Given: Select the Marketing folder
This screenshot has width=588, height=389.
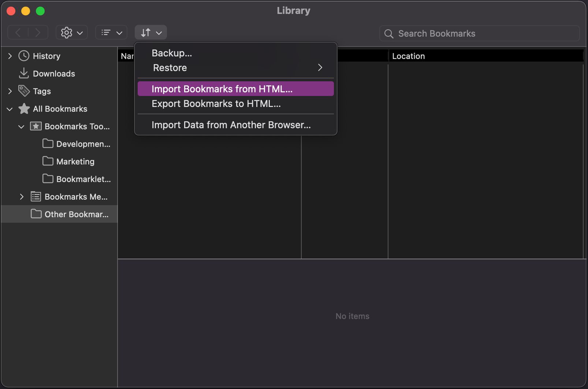Looking at the screenshot, I should pyautogui.click(x=75, y=161).
